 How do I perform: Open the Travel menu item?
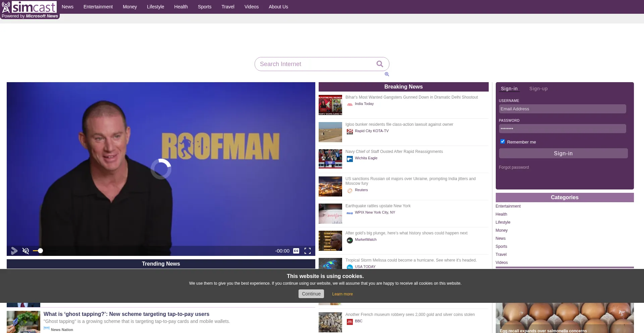click(228, 7)
